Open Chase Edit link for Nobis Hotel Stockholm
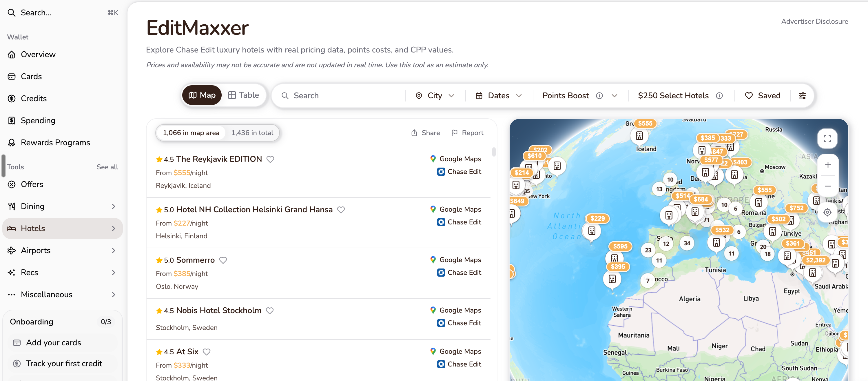The width and height of the screenshot is (868, 381). click(x=459, y=323)
